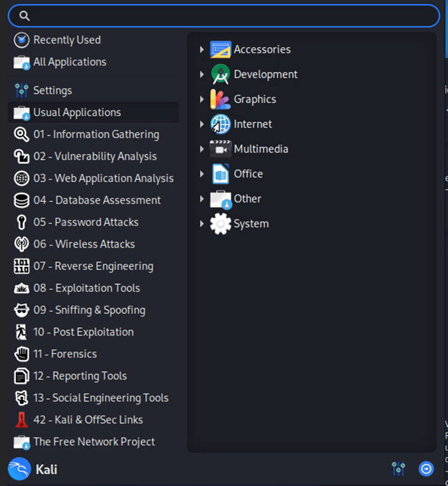
Task: Click the logout arrow icon at bottom right
Action: point(426,469)
